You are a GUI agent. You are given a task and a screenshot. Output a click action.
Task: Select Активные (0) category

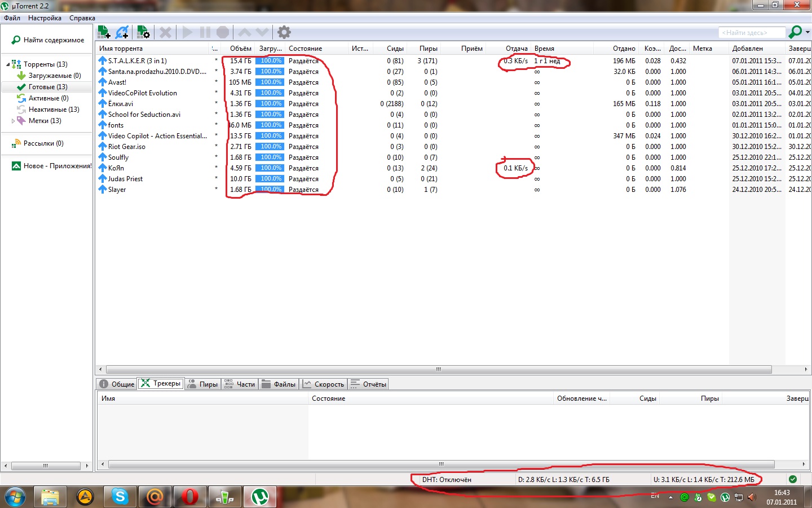(x=48, y=98)
